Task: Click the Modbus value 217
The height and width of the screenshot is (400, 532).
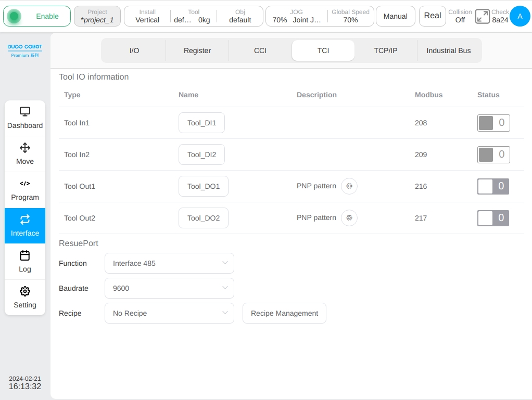Action: pyautogui.click(x=421, y=218)
